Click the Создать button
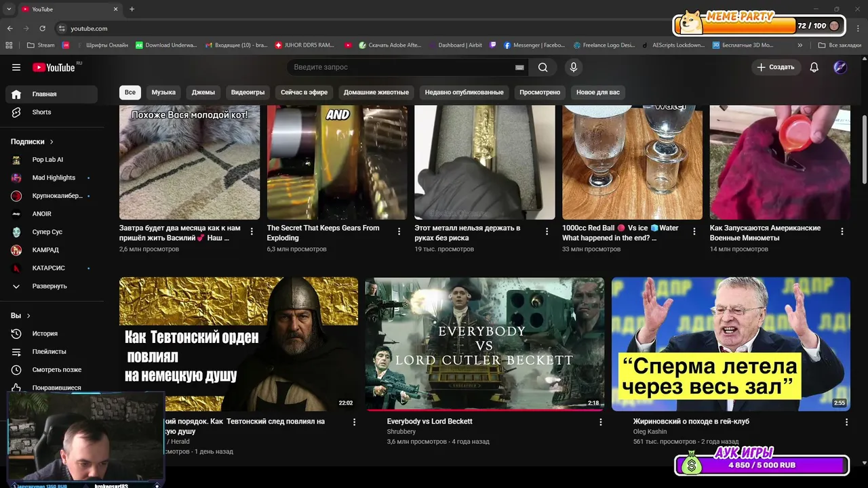 (x=776, y=67)
